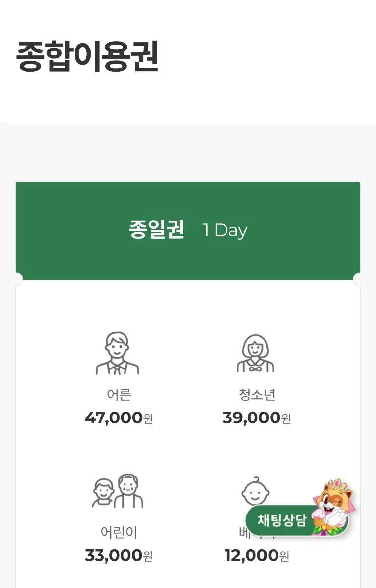
Task: Click the baby face icon
Action: point(255,491)
